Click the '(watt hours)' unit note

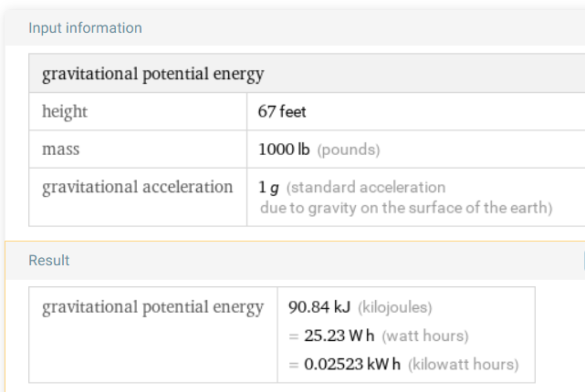click(425, 336)
